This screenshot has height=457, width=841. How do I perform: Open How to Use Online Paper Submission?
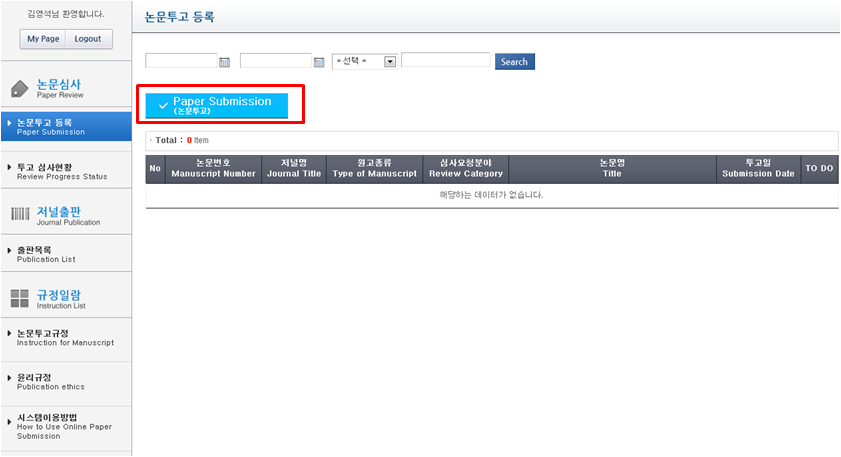point(66,426)
